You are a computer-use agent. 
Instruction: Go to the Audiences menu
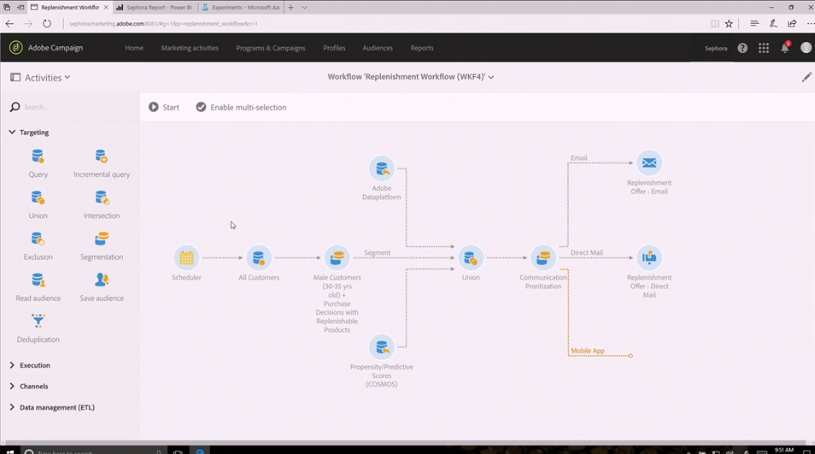(x=377, y=48)
